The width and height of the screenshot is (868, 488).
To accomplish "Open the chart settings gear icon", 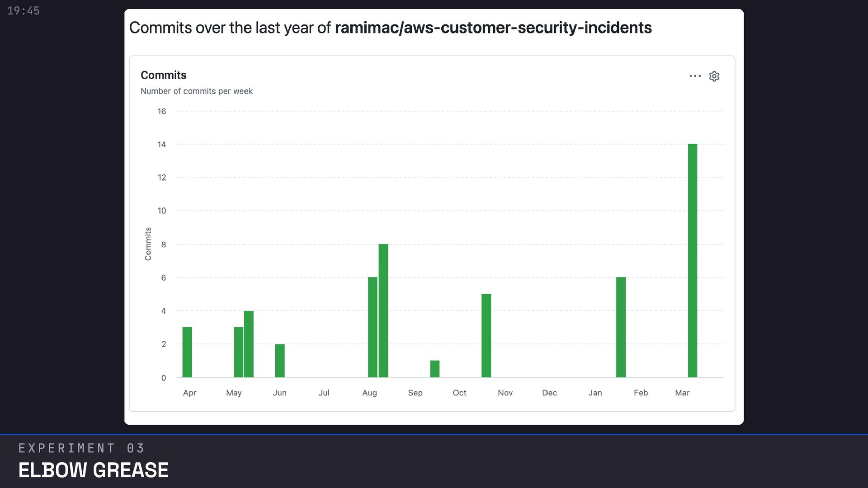I will pos(714,76).
